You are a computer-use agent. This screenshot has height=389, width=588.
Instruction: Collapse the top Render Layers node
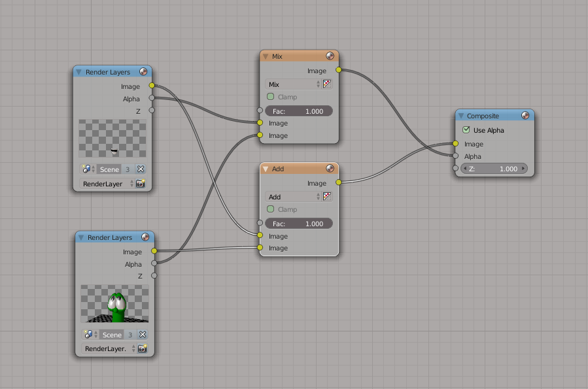[x=78, y=71]
